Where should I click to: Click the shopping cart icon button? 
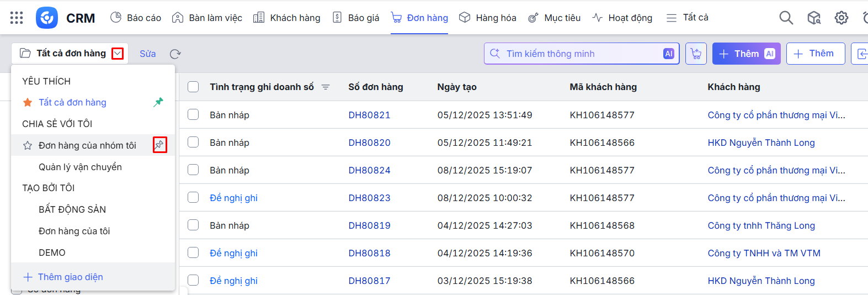click(696, 54)
